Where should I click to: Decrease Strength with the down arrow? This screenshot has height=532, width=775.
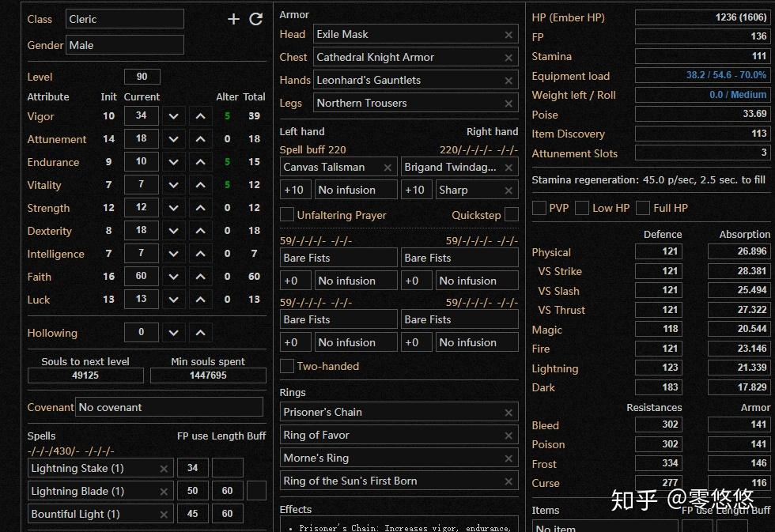click(173, 208)
